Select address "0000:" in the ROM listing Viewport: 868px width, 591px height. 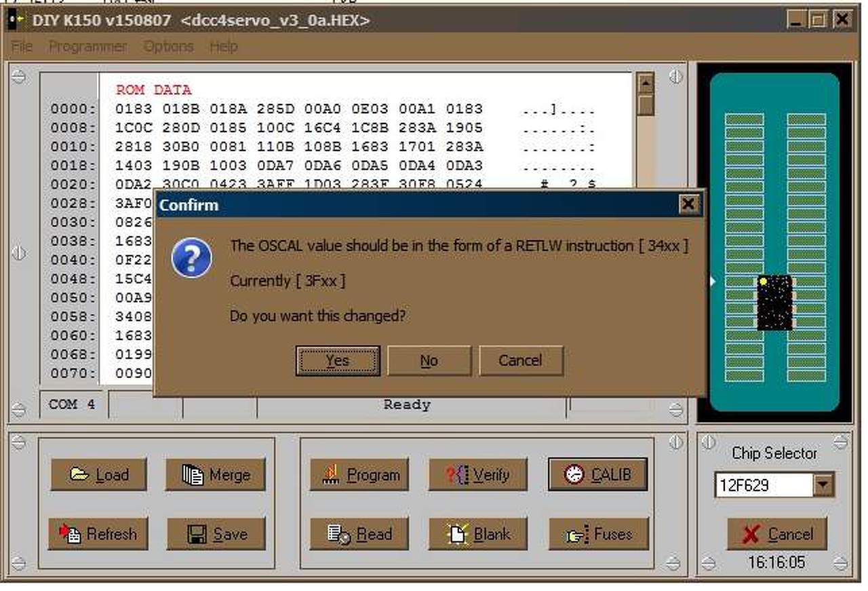[x=73, y=109]
